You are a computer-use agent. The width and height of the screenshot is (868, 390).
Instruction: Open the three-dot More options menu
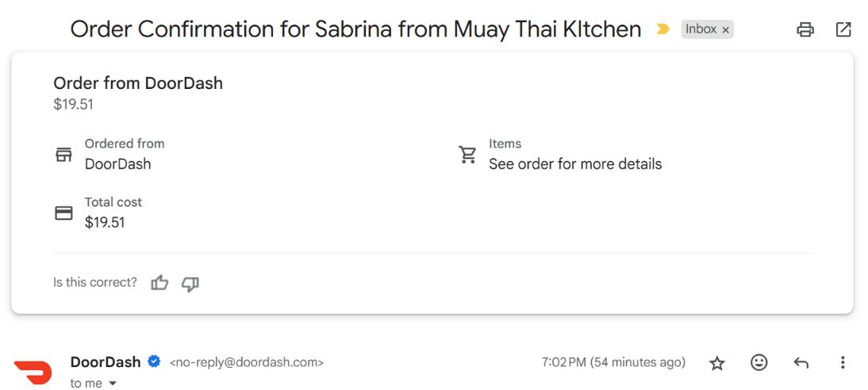pyautogui.click(x=843, y=363)
